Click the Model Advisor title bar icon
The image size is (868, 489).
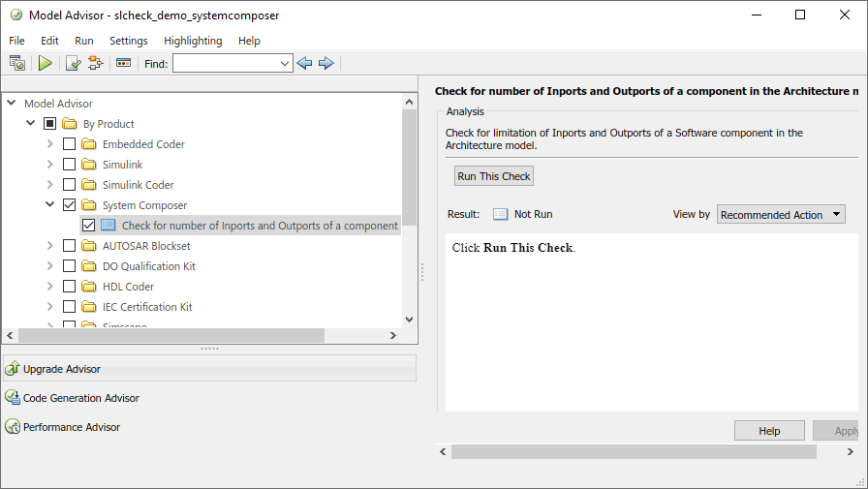click(x=16, y=15)
